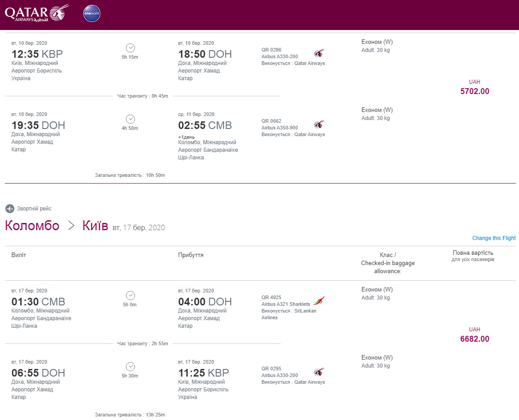This screenshot has width=519, height=420.
Task: Click the clock icon above 4h 50m duration
Action: (130, 119)
